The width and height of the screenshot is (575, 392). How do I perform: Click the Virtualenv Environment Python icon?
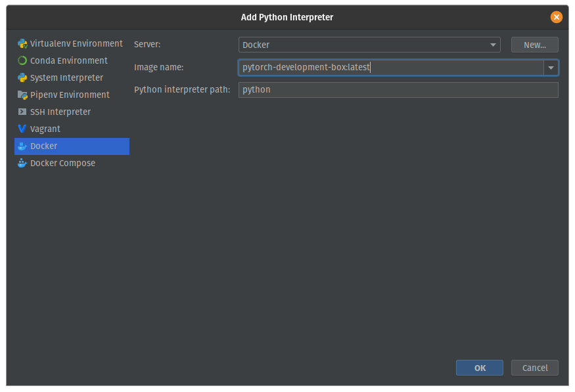coord(22,44)
